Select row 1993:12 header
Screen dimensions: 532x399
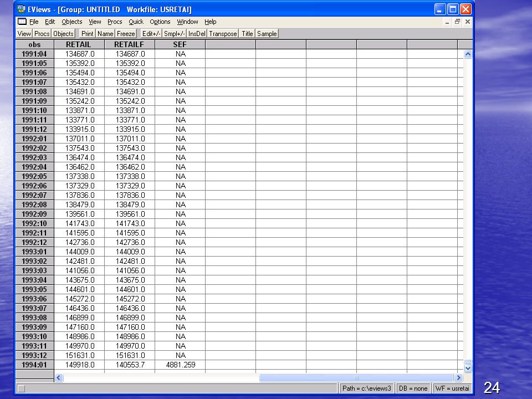[x=34, y=355]
